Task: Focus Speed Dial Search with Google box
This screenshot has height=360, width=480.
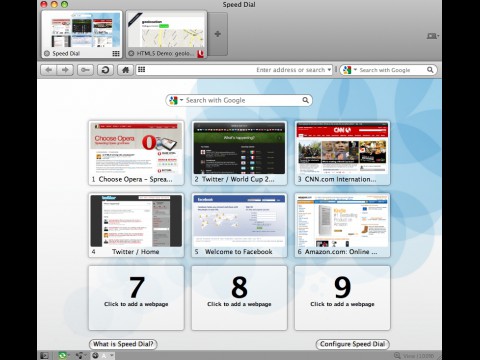Action: click(x=239, y=100)
